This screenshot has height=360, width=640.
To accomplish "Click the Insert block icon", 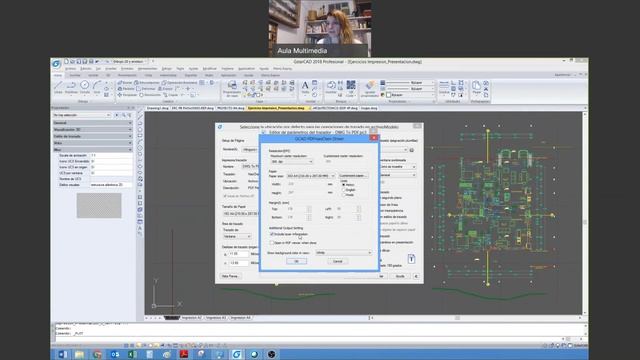I will (x=331, y=87).
